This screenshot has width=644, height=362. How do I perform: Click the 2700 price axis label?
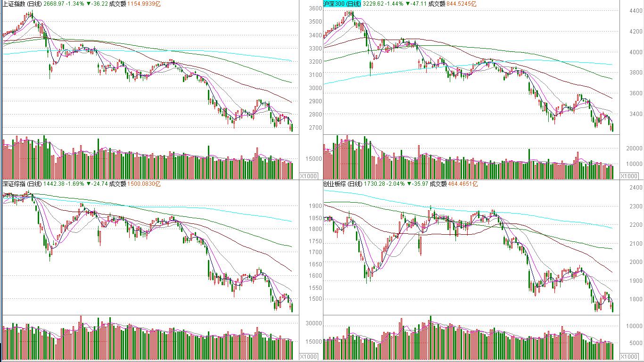coord(316,128)
